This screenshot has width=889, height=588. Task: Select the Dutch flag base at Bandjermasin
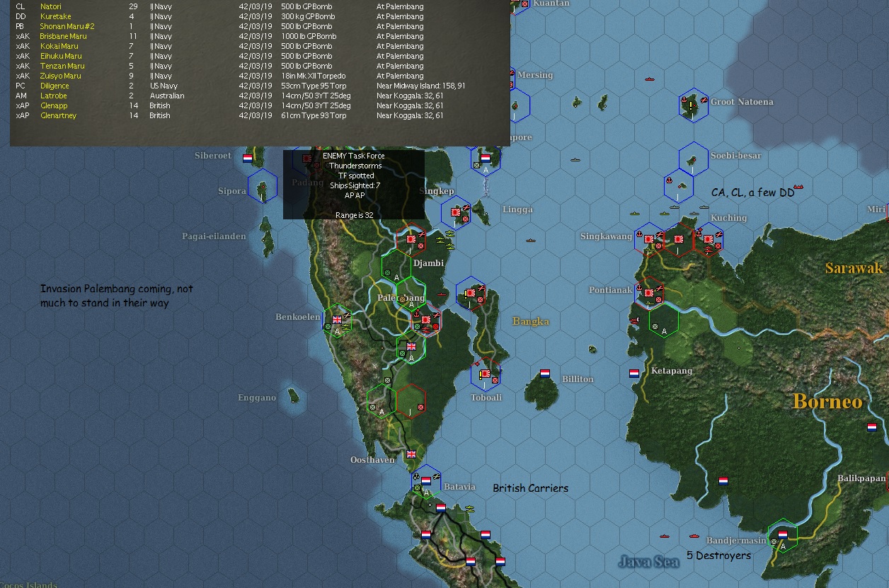pyautogui.click(x=783, y=534)
